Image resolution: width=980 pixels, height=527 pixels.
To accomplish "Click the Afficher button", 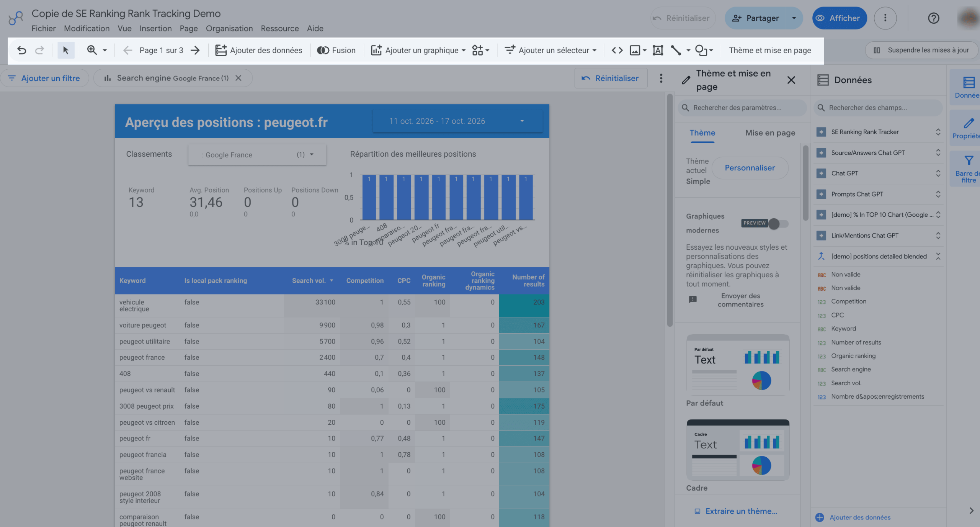I will point(840,18).
